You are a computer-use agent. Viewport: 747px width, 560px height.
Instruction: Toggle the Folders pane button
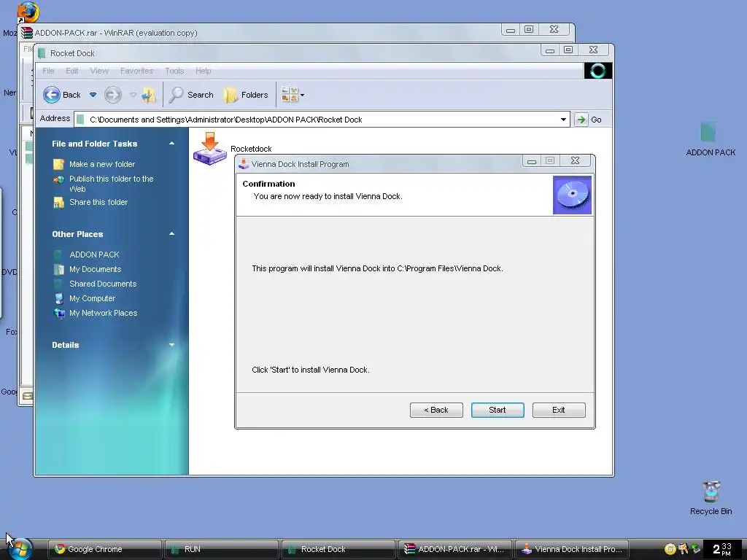pos(246,95)
